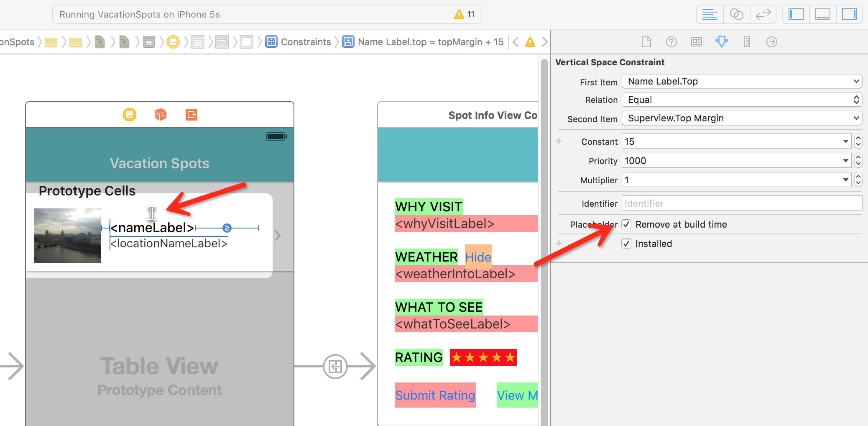Expand the Second Item dropdown

tap(742, 118)
